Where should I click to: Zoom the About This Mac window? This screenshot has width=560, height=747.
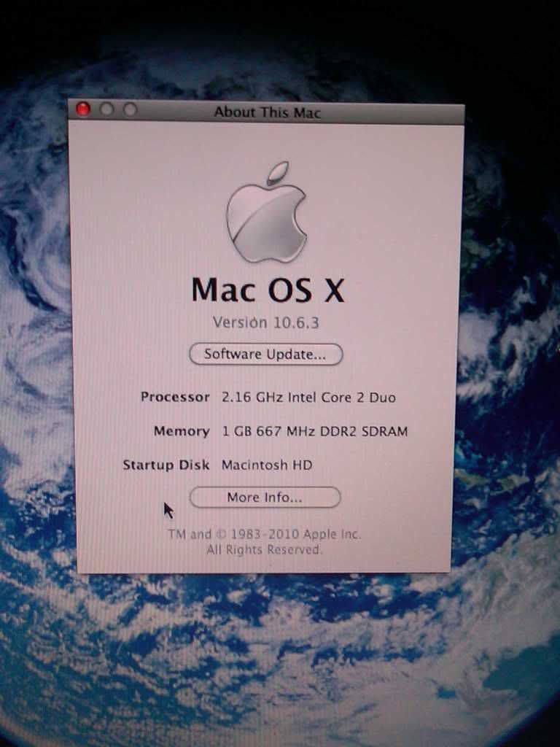(130, 109)
